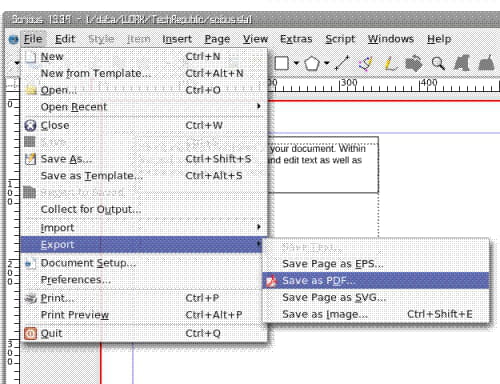Select the zoom magnifier tool
Image resolution: width=500 pixels, height=384 pixels.
click(438, 63)
